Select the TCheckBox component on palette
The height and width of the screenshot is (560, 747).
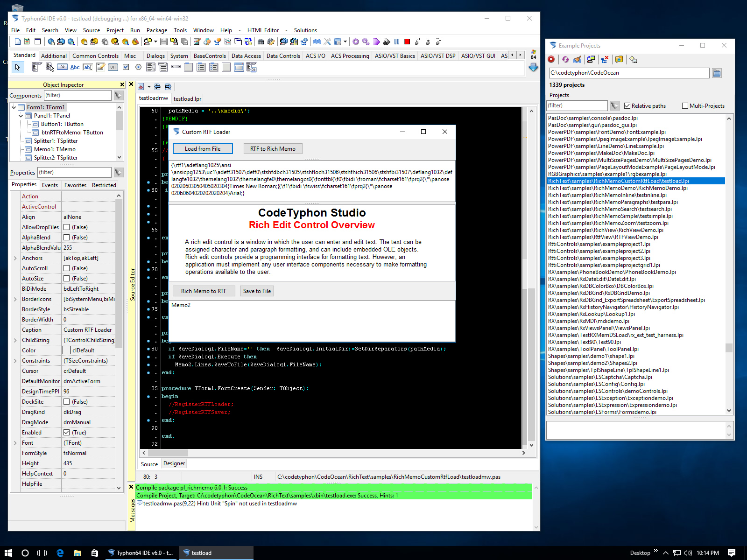[x=126, y=67]
